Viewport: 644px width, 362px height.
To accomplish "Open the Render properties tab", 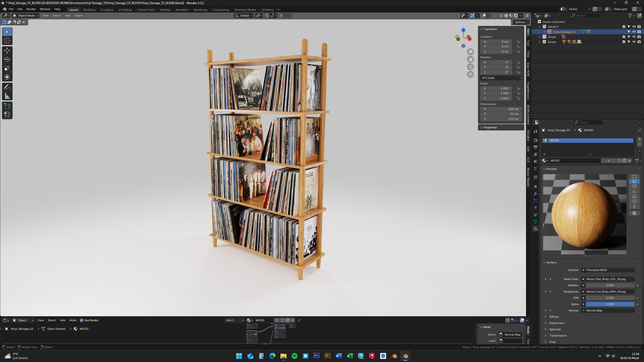I will (536, 140).
